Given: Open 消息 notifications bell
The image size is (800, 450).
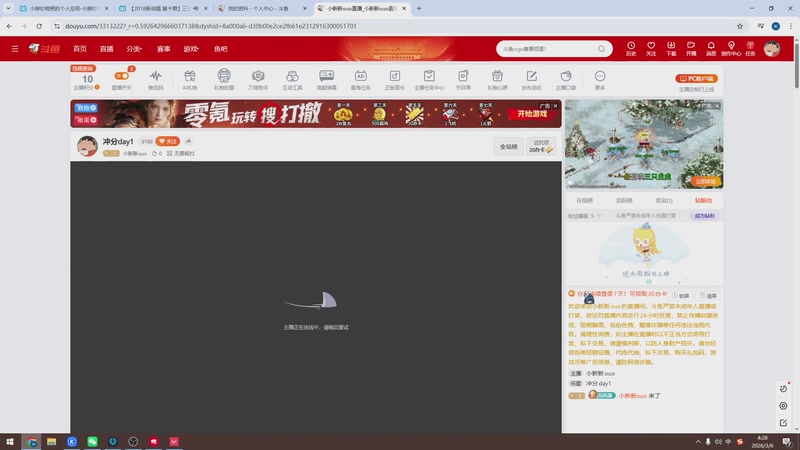Looking at the screenshot, I should pos(711,48).
